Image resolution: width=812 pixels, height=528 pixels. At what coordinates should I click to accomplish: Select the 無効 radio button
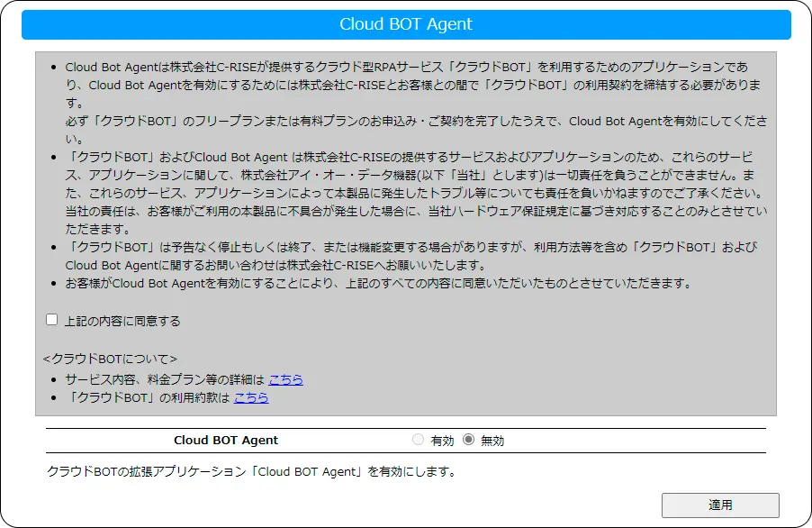[x=469, y=440]
